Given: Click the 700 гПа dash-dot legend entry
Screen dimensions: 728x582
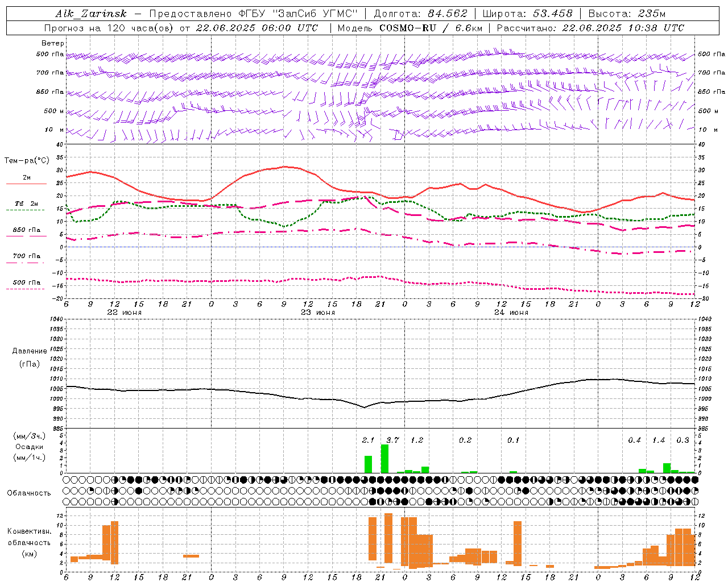Looking at the screenshot, I should 26,256.
